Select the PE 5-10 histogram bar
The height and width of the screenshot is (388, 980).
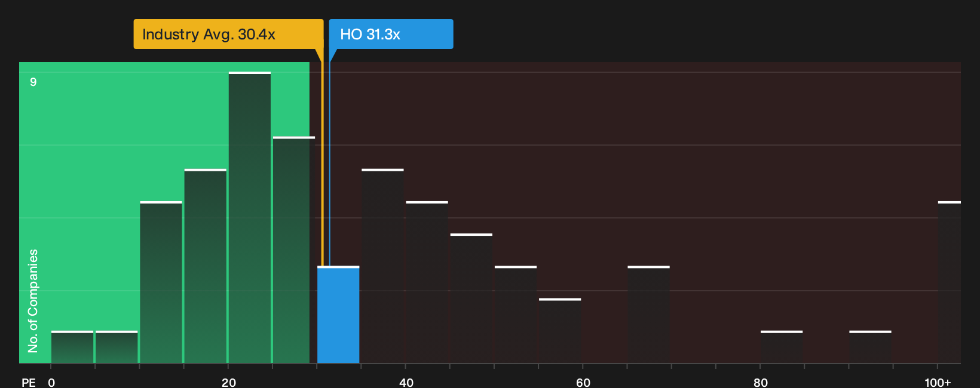tap(117, 347)
